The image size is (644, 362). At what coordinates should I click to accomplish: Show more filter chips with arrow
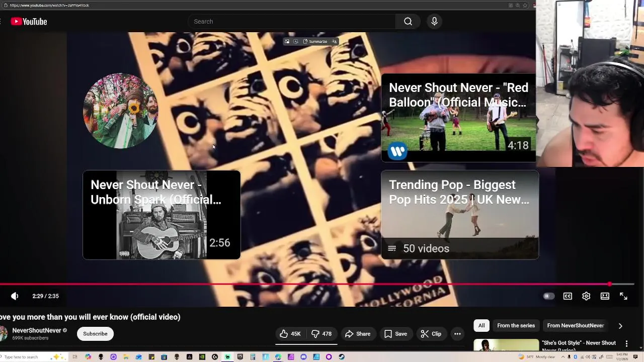tap(620, 326)
